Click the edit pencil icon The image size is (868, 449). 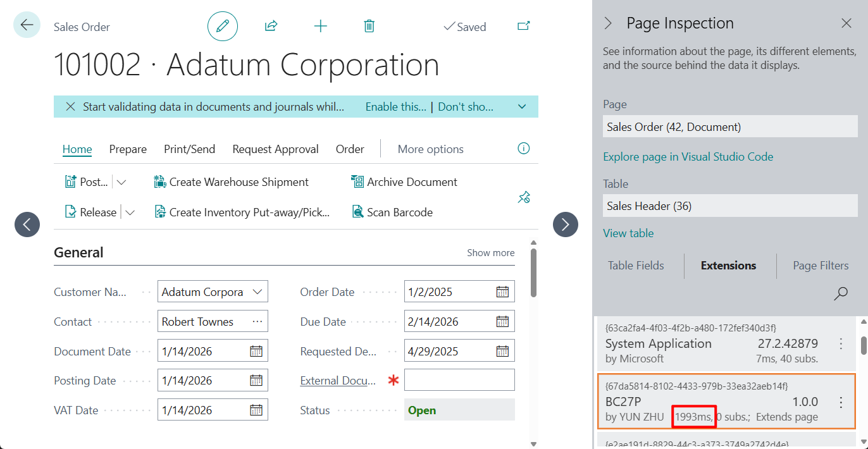coord(222,26)
